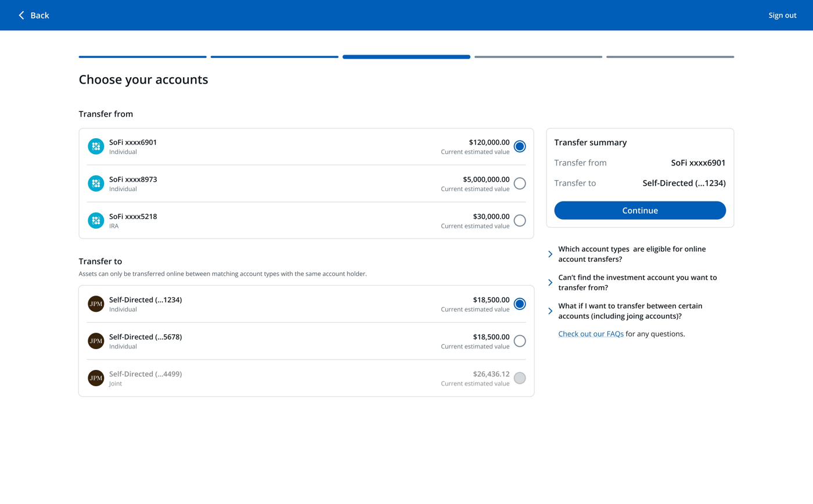The height and width of the screenshot is (504, 813).
Task: Click the SoFi logo for IRA xxxx5218
Action: [96, 221]
